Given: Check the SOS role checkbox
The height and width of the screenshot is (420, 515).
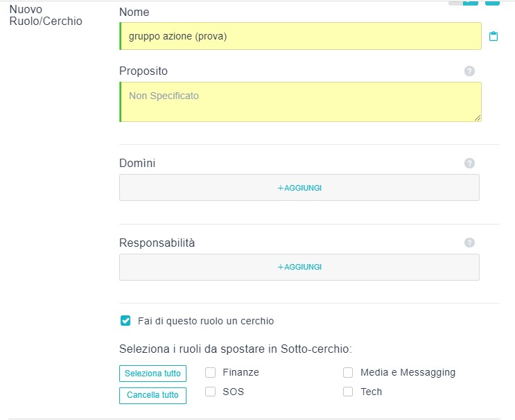Looking at the screenshot, I should [211, 392].
